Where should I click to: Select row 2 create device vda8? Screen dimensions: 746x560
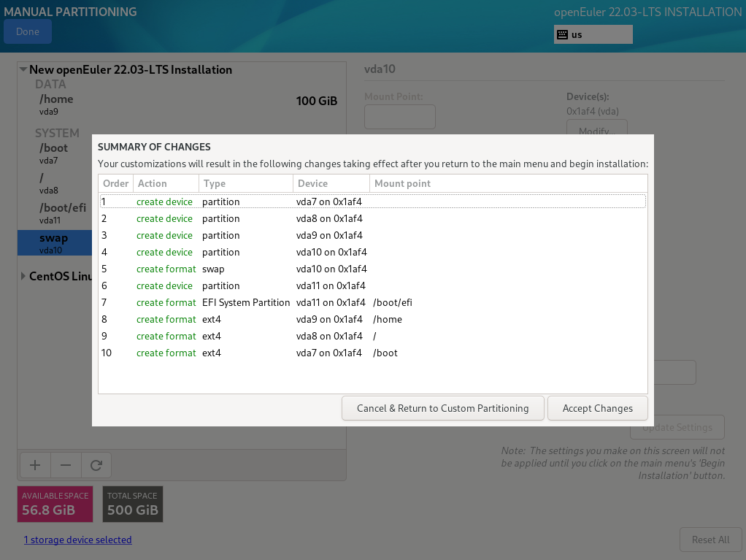pos(373,218)
